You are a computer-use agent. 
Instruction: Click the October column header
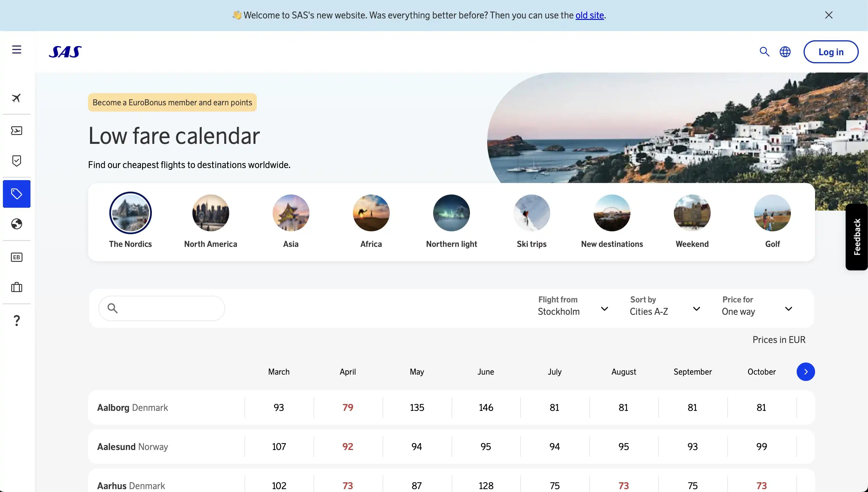point(762,372)
